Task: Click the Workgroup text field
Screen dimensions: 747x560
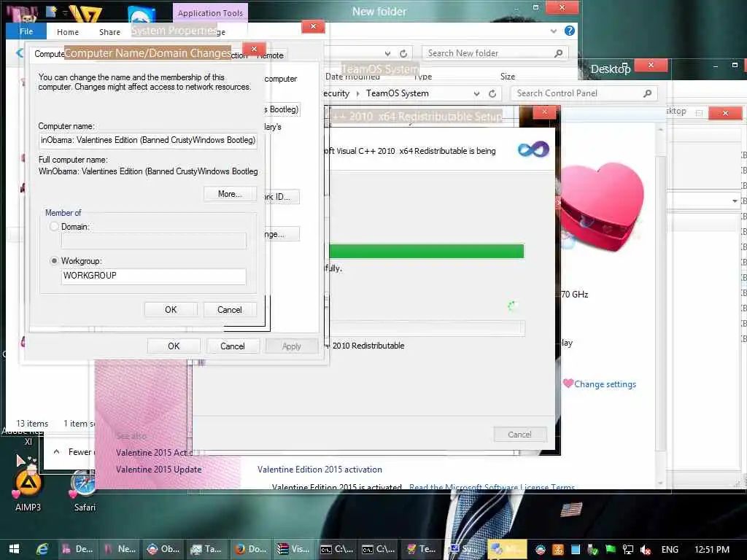Action: 153,276
